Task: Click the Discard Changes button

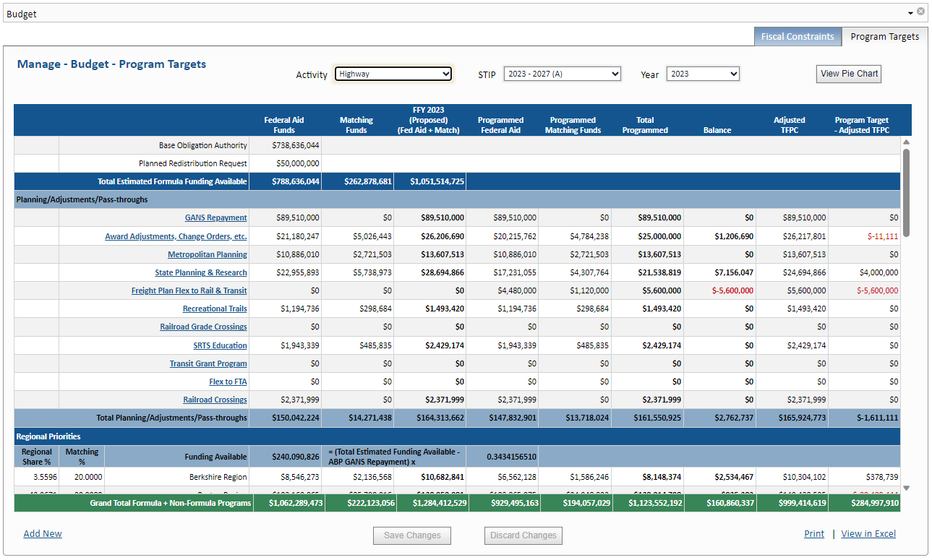Action: pyautogui.click(x=523, y=535)
